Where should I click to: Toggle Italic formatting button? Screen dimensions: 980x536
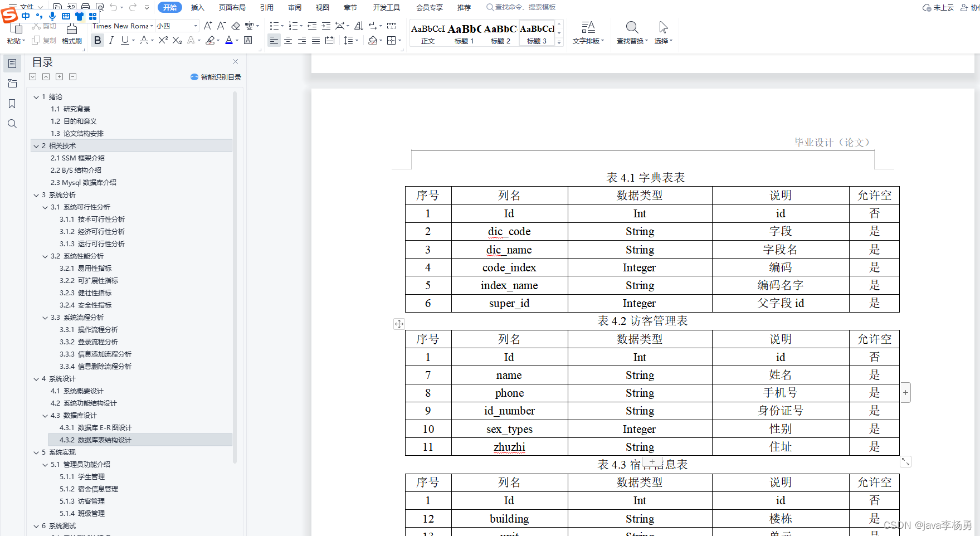point(111,40)
